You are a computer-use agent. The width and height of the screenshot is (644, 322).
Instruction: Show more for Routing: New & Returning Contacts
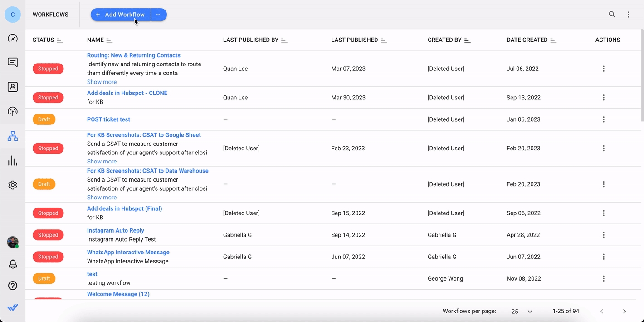[x=102, y=82]
